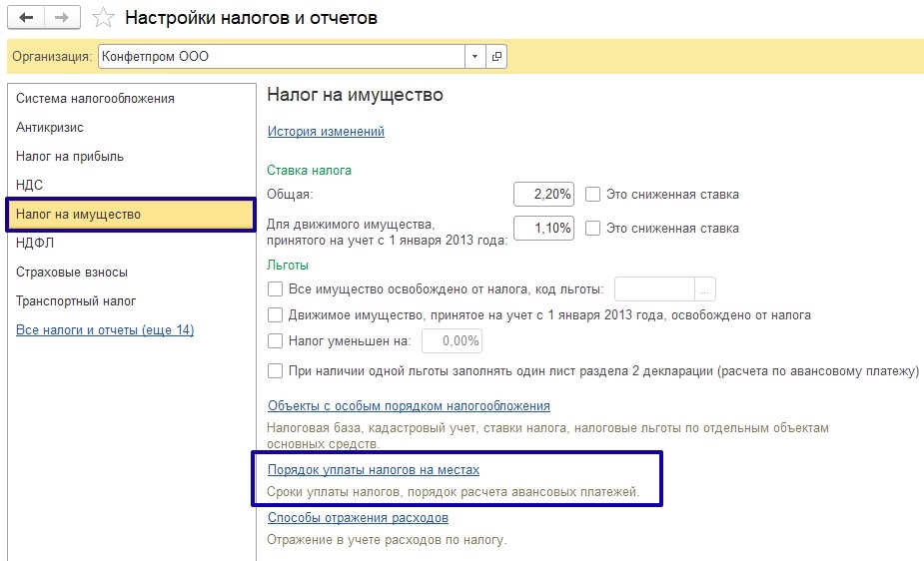924x561 pixels.
Task: Click ellipsis button beside benefit code field
Action: pos(705,289)
